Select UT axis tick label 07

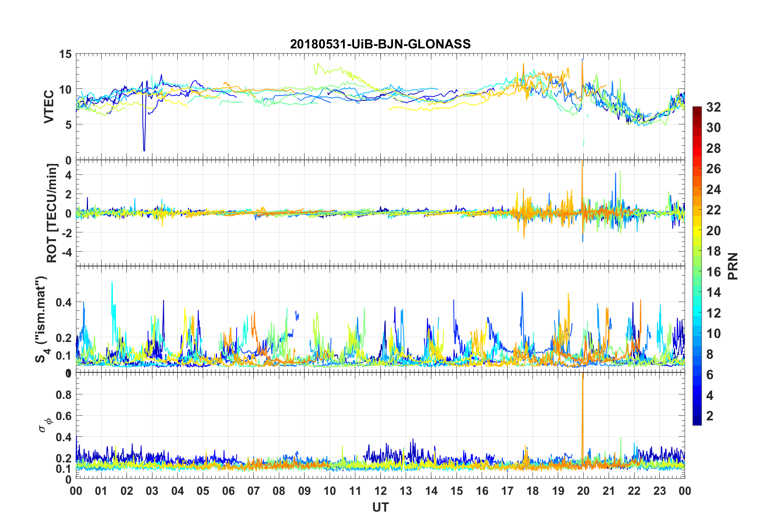point(254,491)
